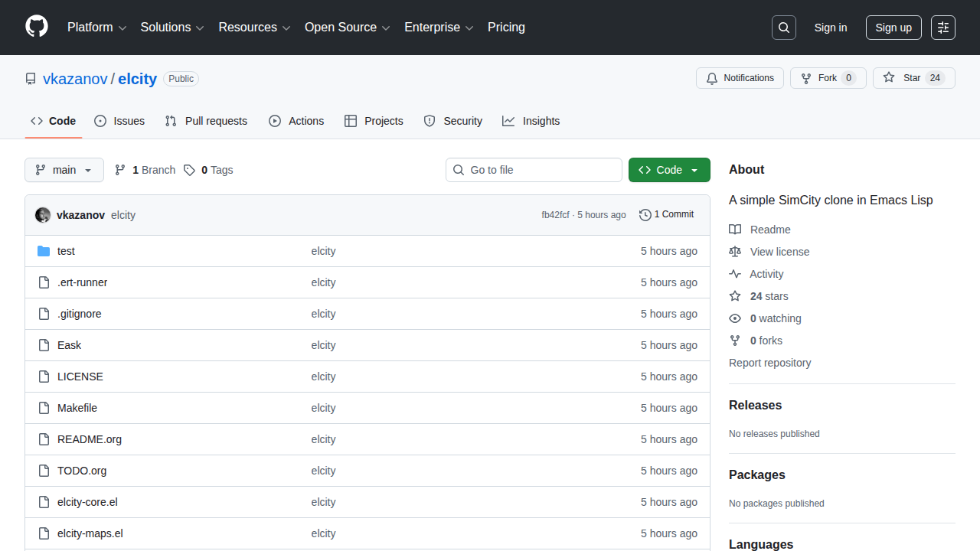Open the search magnifier icon button
980x551 pixels.
[x=784, y=28]
